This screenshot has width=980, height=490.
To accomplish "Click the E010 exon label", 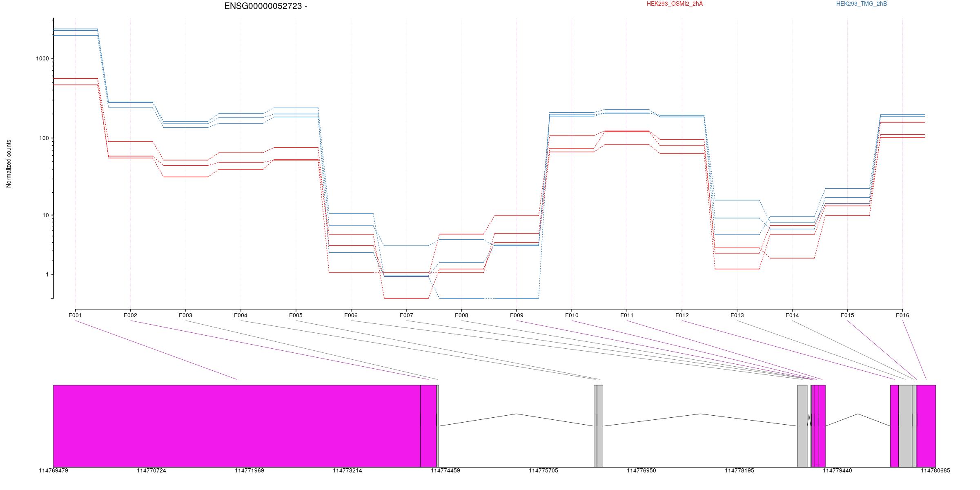I will point(572,315).
